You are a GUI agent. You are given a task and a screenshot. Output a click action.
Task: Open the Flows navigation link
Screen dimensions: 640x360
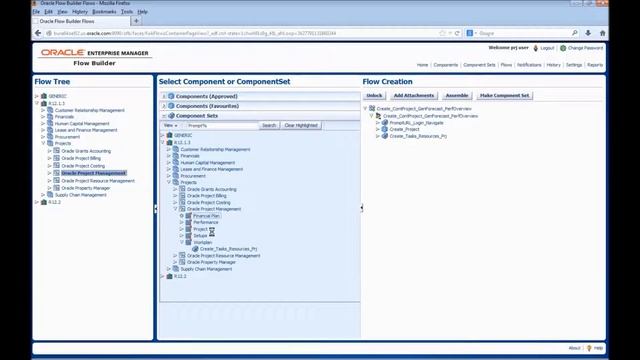[x=506, y=65]
